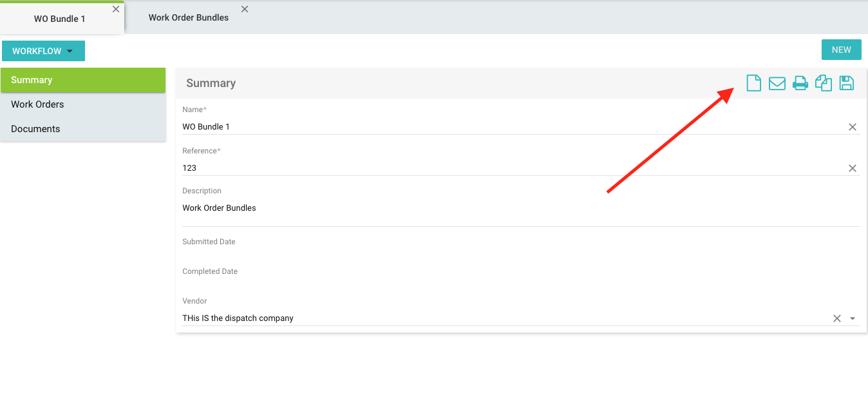Go to the Documents sidebar section

35,129
